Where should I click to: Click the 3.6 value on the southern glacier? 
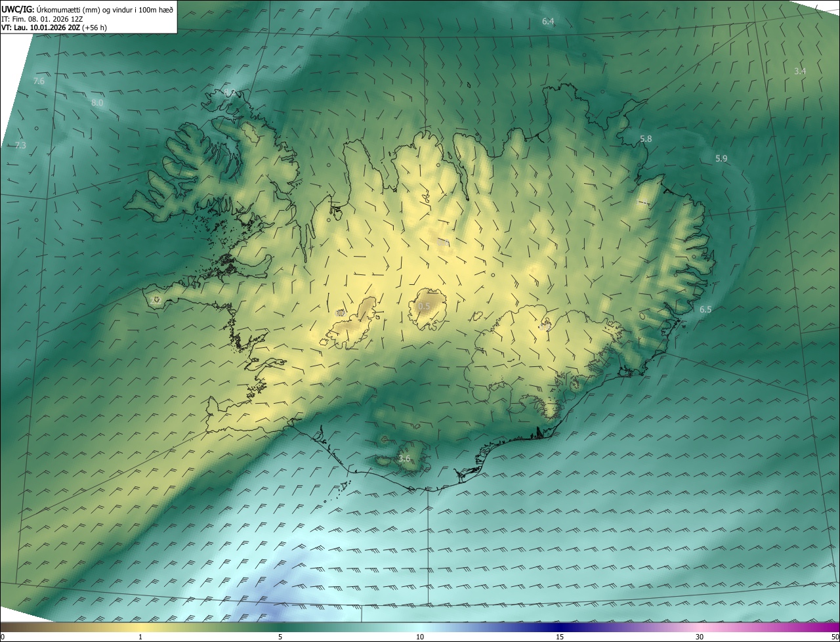coord(404,459)
